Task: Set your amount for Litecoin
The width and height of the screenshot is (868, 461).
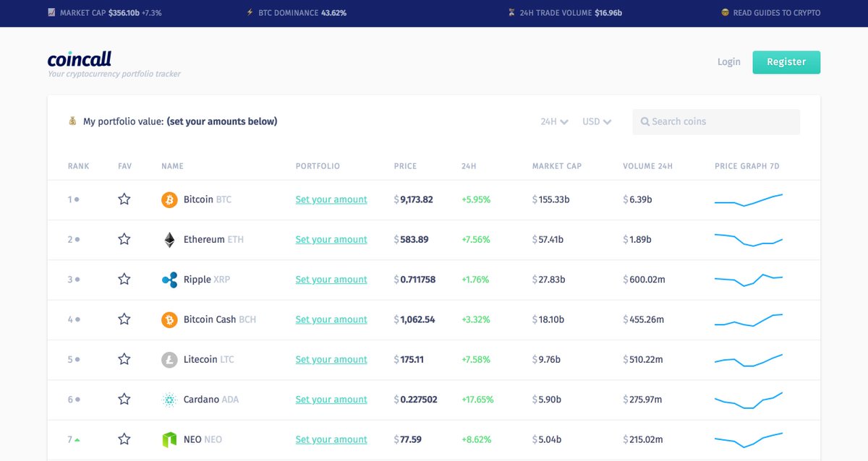Action: (331, 360)
